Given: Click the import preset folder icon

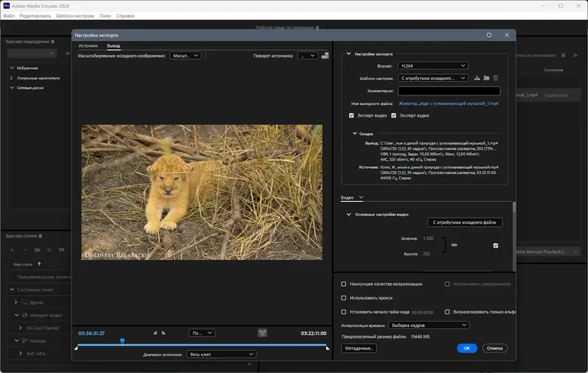Looking at the screenshot, I should pyautogui.click(x=487, y=78).
